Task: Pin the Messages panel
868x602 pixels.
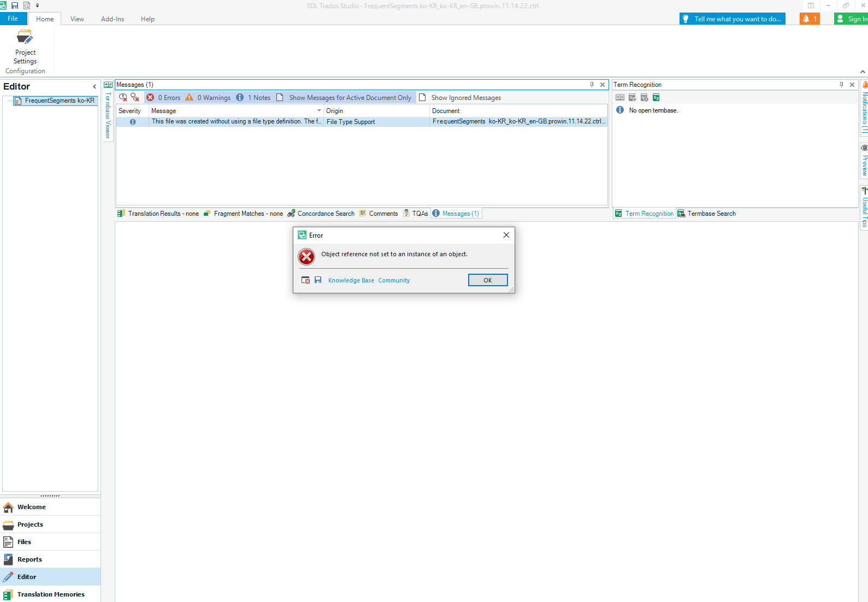Action: (592, 85)
